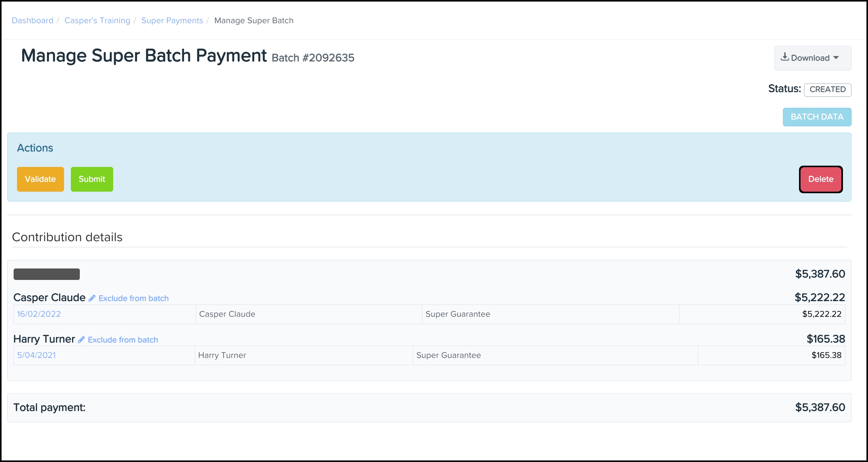Viewport: 868px width, 462px height.
Task: Delete this super batch
Action: pyautogui.click(x=820, y=179)
